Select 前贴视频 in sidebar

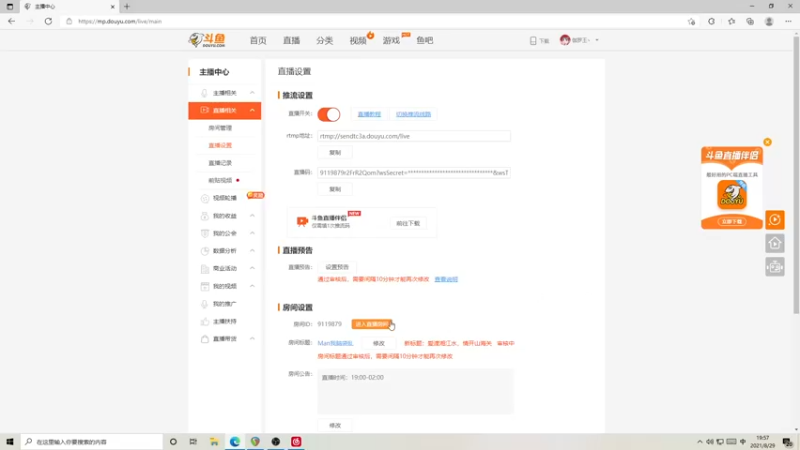pyautogui.click(x=220, y=180)
